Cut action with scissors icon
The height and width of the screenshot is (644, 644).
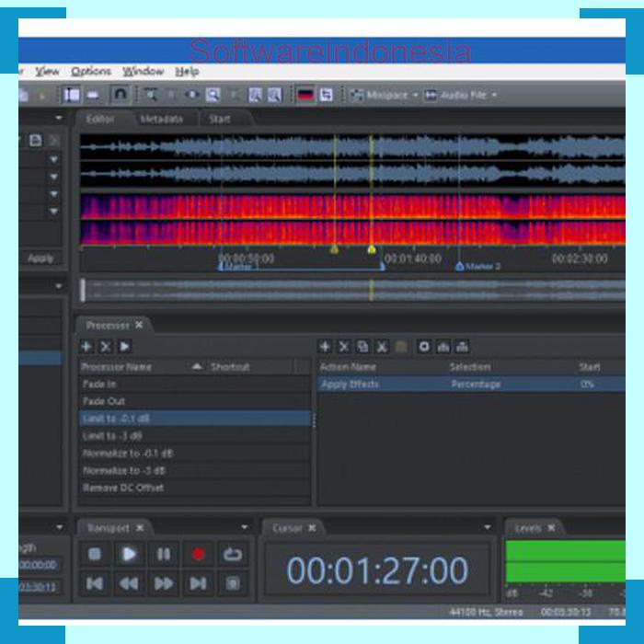click(x=382, y=347)
